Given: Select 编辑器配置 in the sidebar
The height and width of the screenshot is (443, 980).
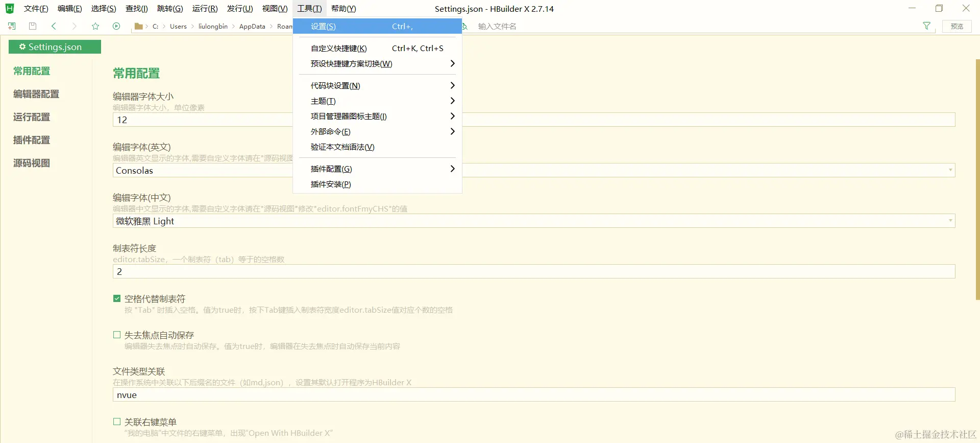Looking at the screenshot, I should [36, 94].
